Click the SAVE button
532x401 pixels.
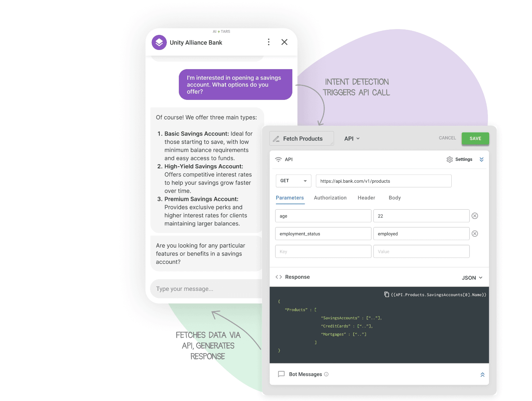coord(476,139)
